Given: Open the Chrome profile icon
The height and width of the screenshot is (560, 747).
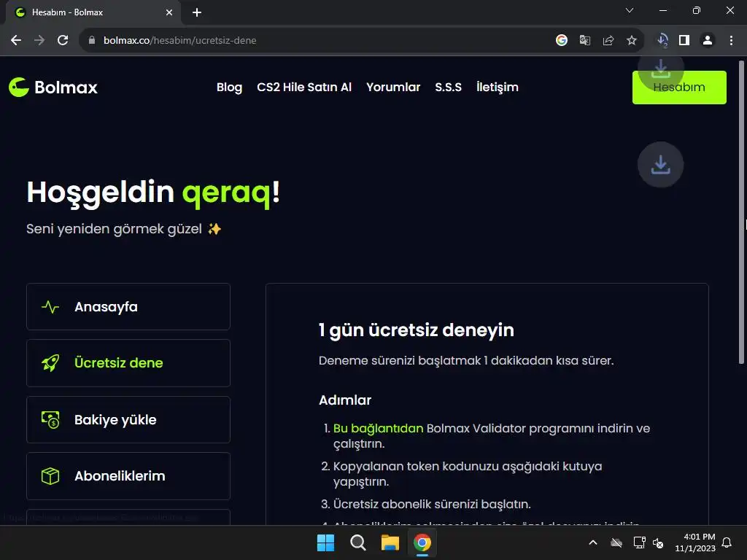Looking at the screenshot, I should (708, 41).
